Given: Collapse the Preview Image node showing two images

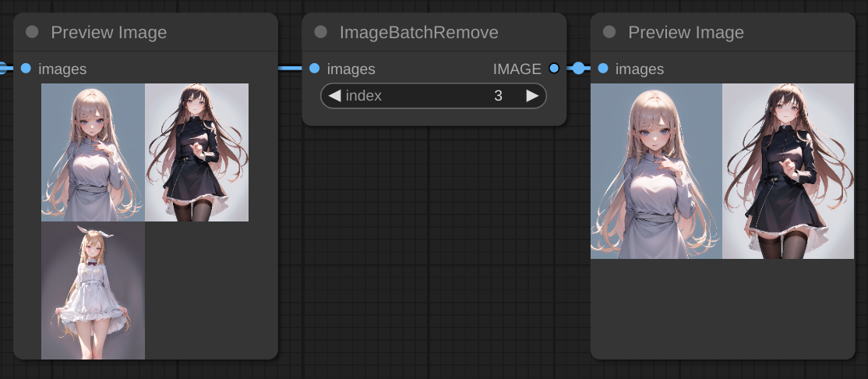Looking at the screenshot, I should click(609, 32).
